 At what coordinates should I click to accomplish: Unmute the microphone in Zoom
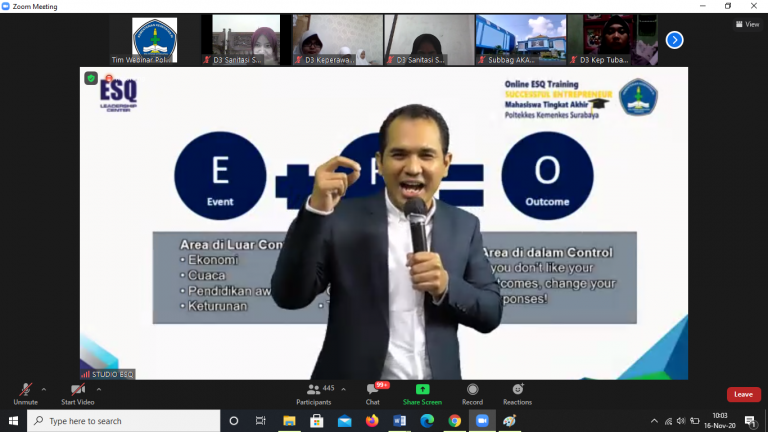click(25, 392)
